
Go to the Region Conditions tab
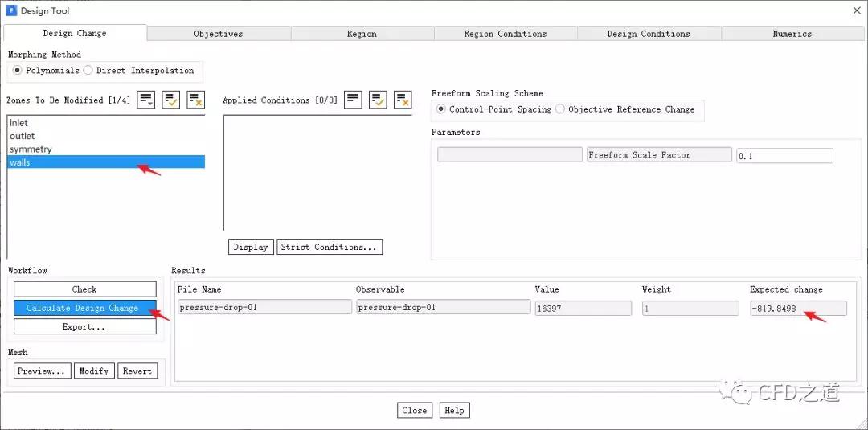coord(506,34)
